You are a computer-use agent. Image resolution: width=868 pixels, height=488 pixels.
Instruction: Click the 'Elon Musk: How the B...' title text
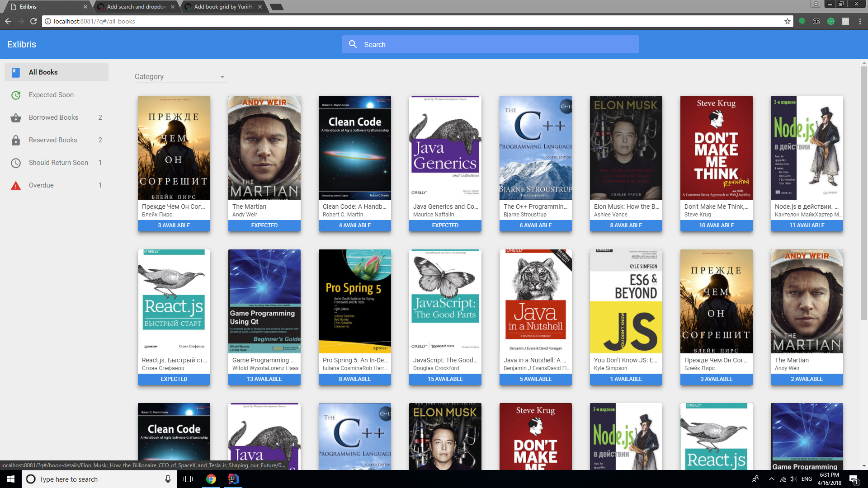[627, 206]
